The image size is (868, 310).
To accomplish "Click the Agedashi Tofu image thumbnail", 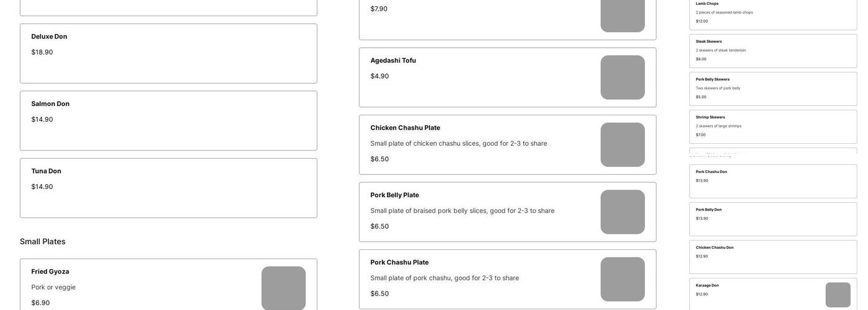I will tap(622, 77).
